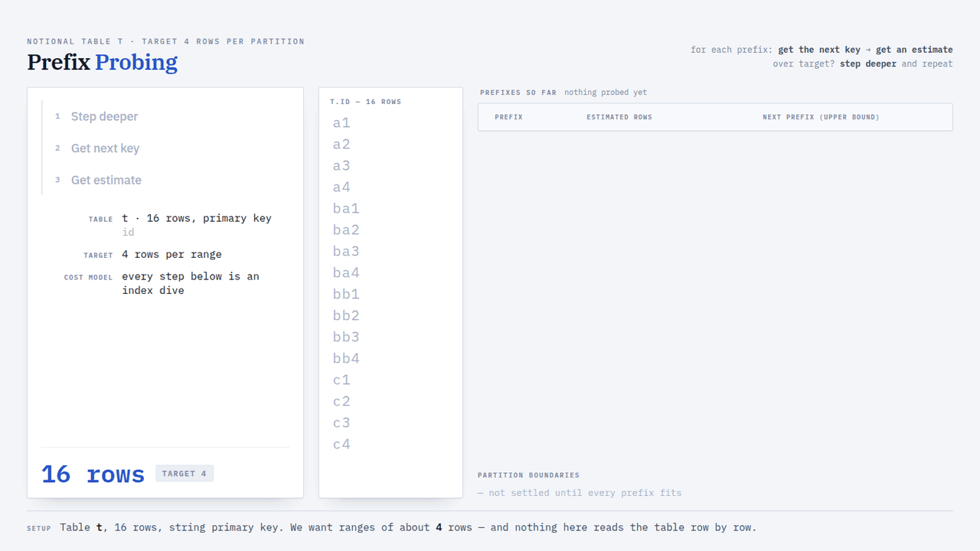The image size is (980, 551).
Task: Click the key a2 in the id list
Action: pyautogui.click(x=341, y=144)
